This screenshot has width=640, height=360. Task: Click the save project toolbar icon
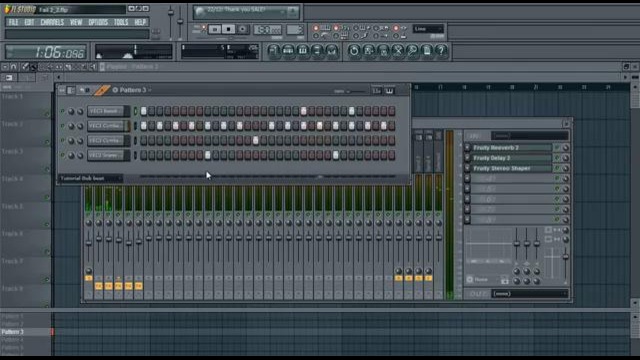(x=369, y=51)
